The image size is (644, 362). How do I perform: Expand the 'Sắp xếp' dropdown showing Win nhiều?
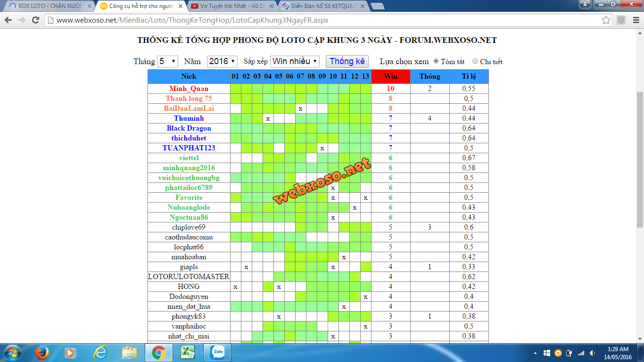tap(295, 61)
